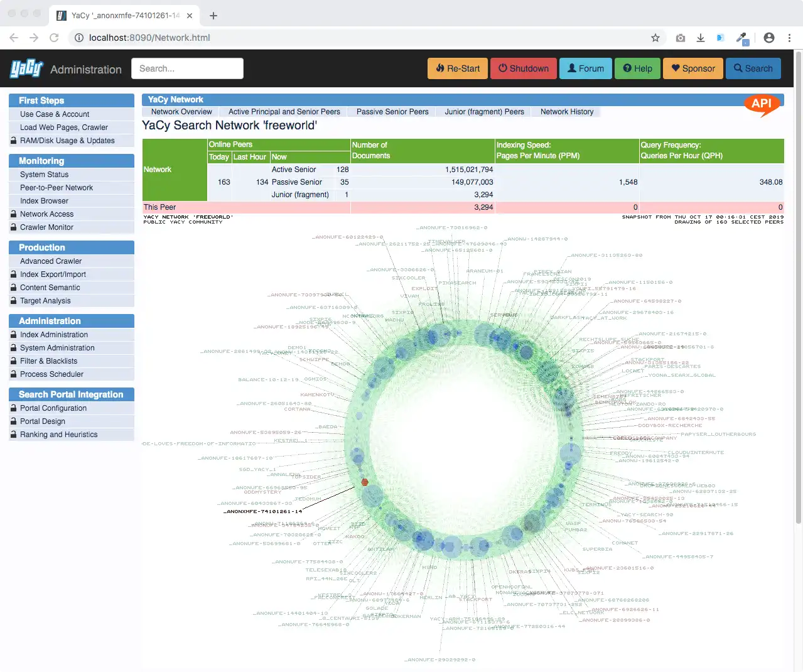Click the First Steps section header
This screenshot has height=672, width=803.
(x=72, y=100)
